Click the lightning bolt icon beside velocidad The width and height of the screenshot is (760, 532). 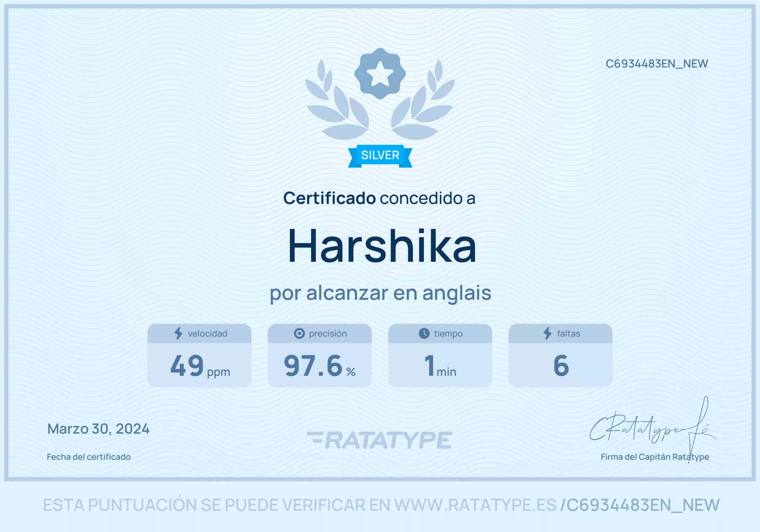179,334
